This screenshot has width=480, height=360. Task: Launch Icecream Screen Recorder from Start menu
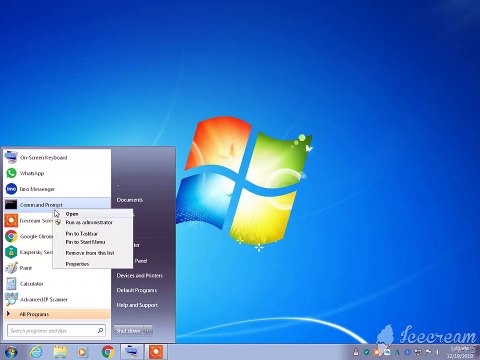(x=29, y=221)
